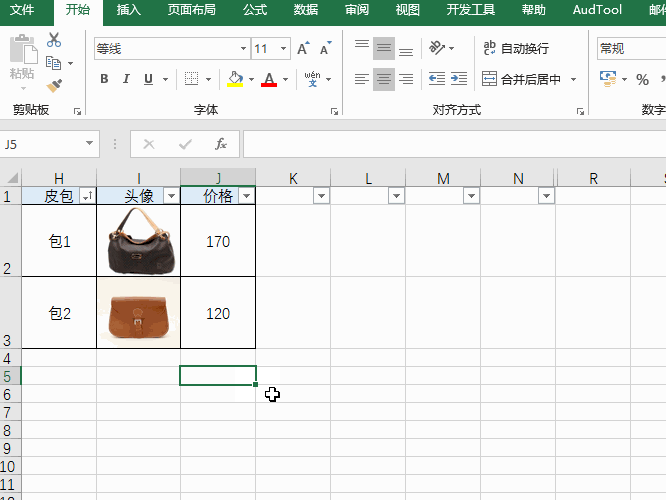
Task: Open AudTool tab
Action: tap(597, 10)
